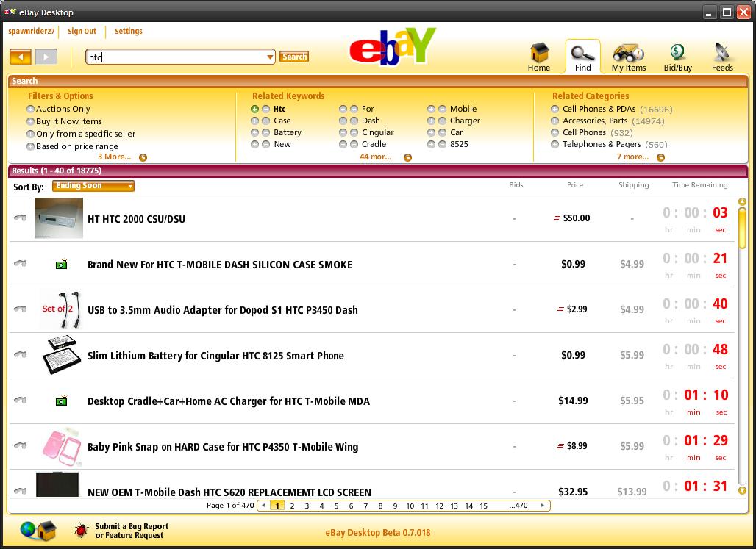
Task: Open the HT HTC 2000 CSU/DSU thumbnail
Action: pos(59,218)
